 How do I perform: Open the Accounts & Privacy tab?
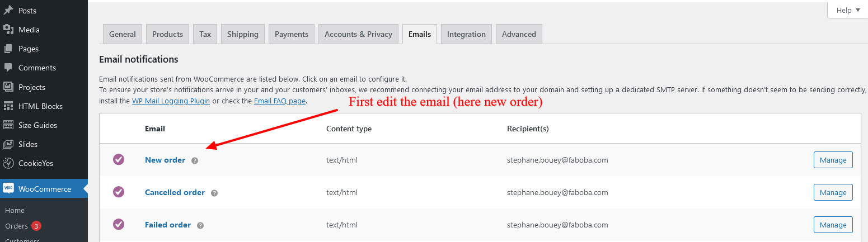point(359,34)
